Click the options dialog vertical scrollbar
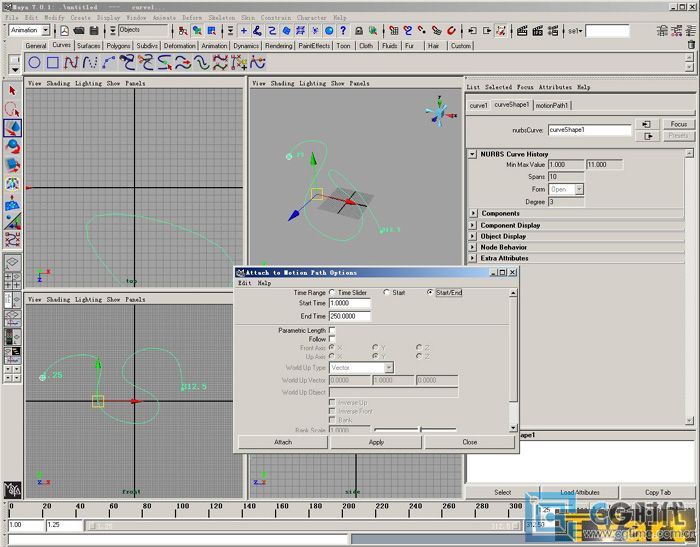Image resolution: width=700 pixels, height=547 pixels. click(x=513, y=360)
